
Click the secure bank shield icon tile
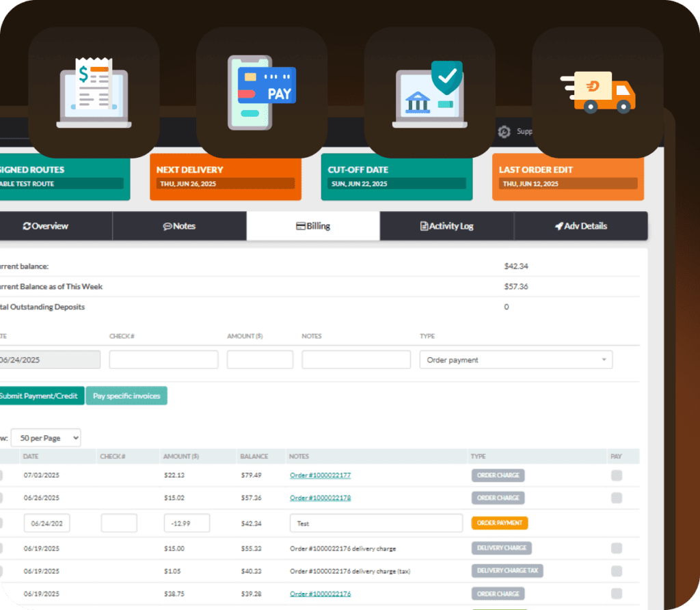[430, 92]
